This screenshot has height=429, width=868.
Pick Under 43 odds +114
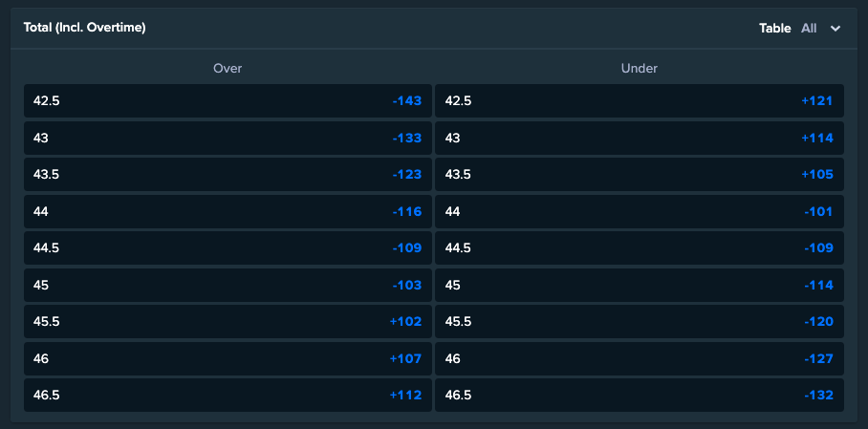640,138
